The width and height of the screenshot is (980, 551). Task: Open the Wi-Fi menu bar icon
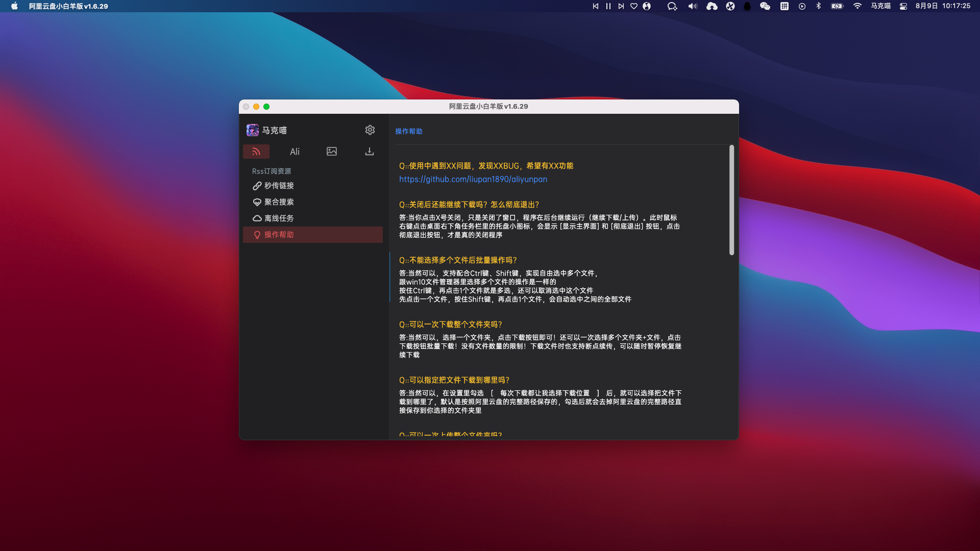click(x=857, y=6)
